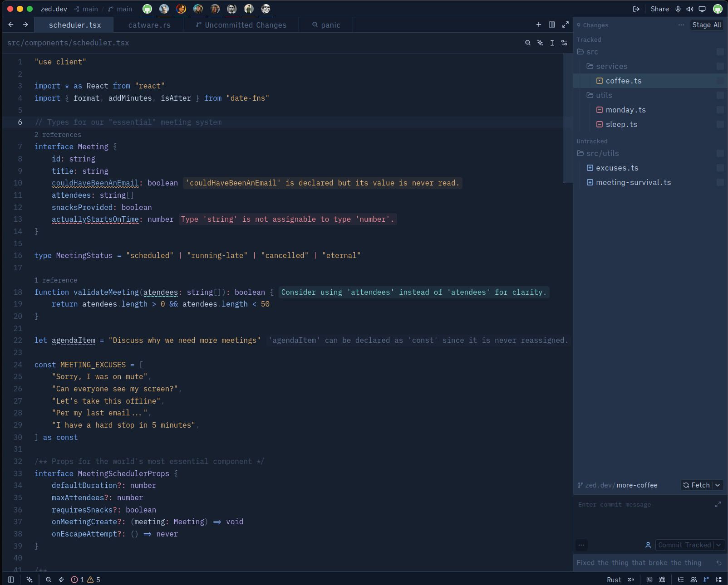Screen dimensions: 728x585
Task: Open the collaboration panel icon
Action: [x=694, y=580]
